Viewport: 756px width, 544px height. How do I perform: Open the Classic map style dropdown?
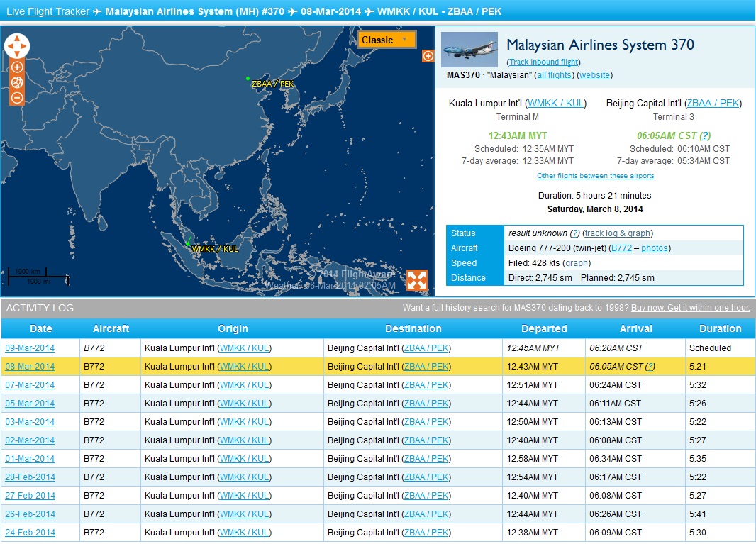click(x=387, y=40)
